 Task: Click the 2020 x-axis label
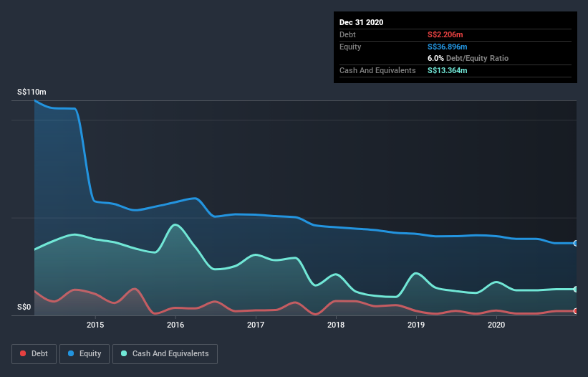(496, 325)
